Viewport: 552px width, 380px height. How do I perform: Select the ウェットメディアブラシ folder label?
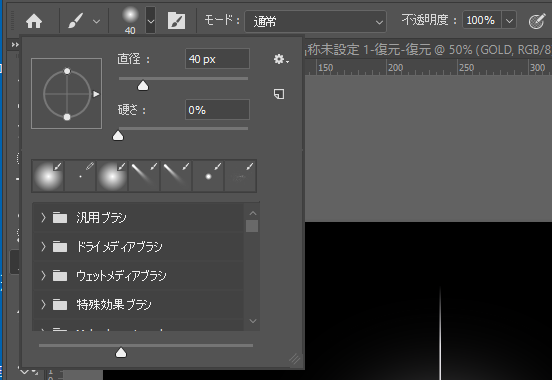tap(121, 275)
